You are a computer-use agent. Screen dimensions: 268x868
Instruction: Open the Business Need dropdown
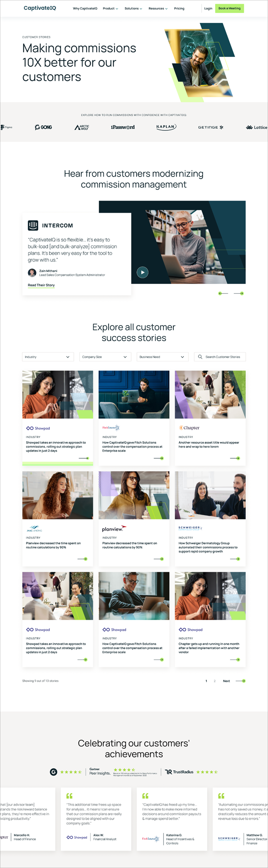pos(163,357)
